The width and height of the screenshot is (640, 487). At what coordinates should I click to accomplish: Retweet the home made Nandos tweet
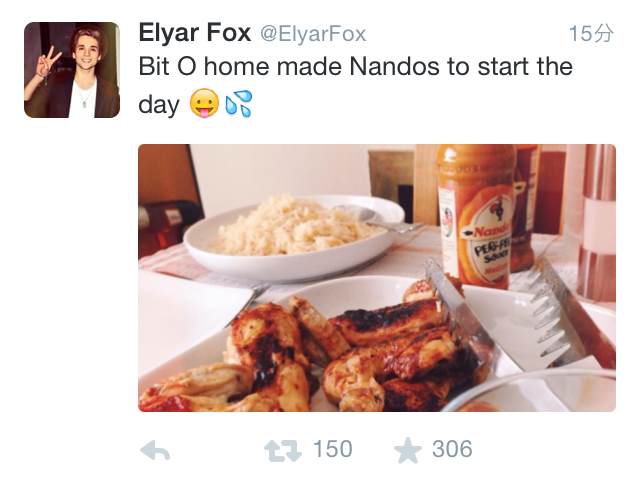click(x=282, y=450)
